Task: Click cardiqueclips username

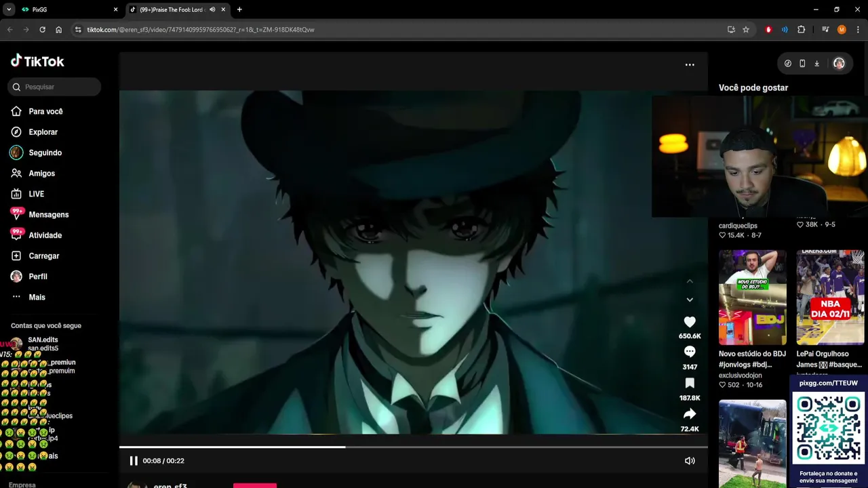Action: [738, 226]
